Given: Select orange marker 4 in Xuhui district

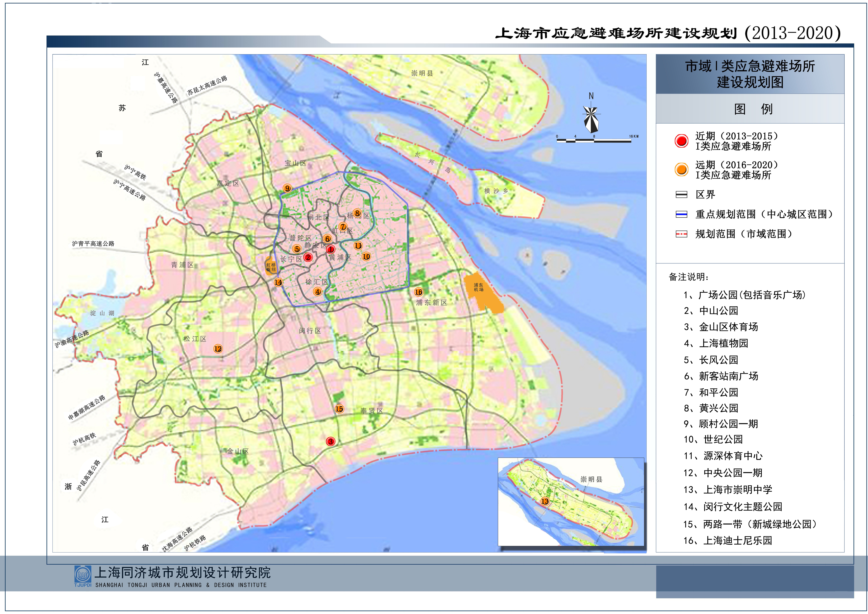Looking at the screenshot, I should [318, 291].
